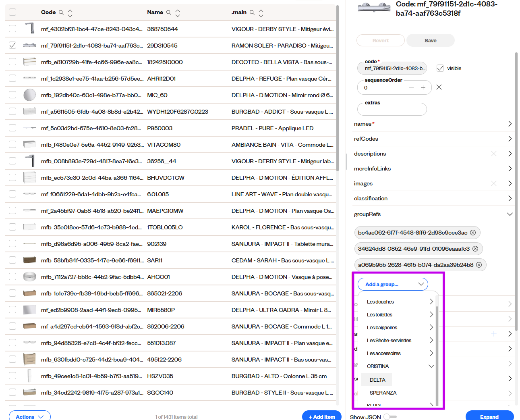Screen dimensions: 520x420
Task: Click the Revert button
Action: click(381, 40)
